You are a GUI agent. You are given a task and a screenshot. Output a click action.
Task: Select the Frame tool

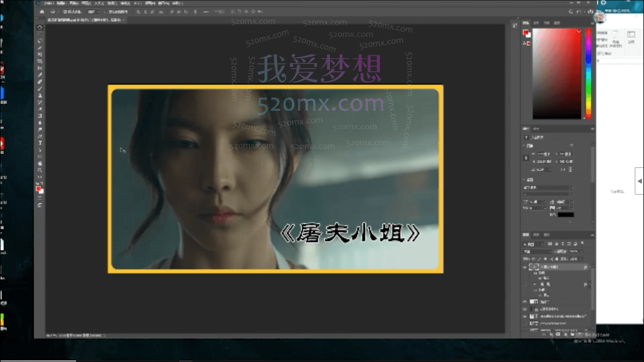click(40, 68)
